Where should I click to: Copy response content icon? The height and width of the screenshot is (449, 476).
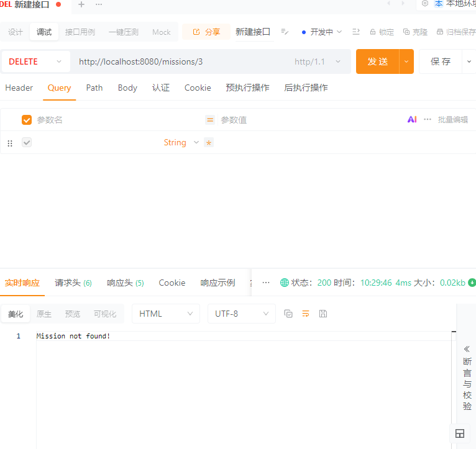click(x=288, y=314)
